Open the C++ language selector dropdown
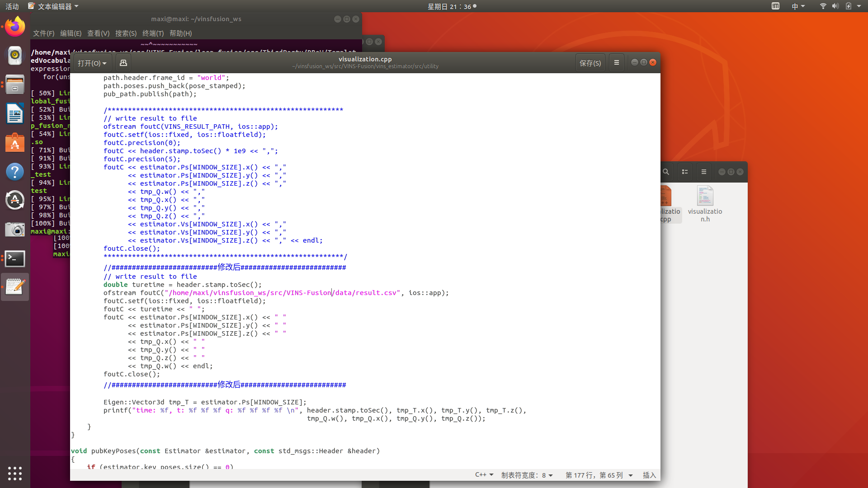 (x=484, y=475)
